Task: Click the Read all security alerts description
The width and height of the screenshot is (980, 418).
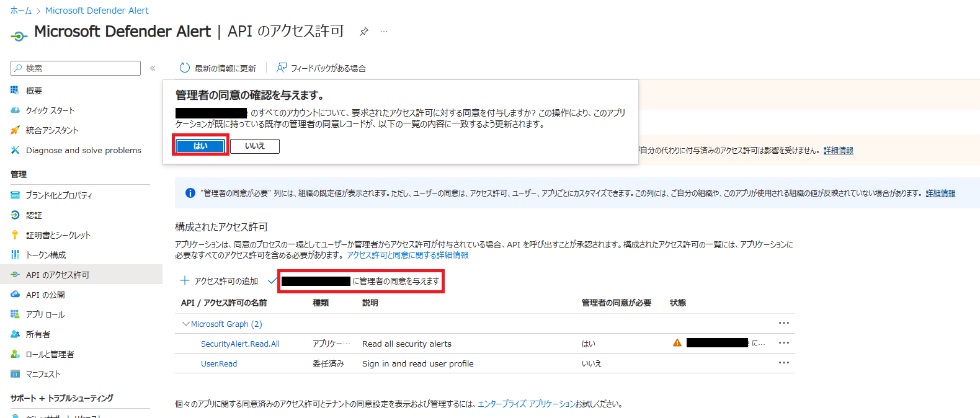Action: point(407,344)
